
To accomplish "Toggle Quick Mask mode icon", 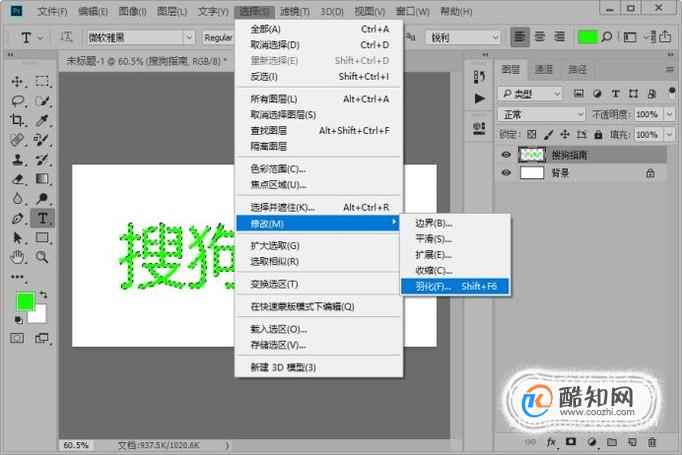I will tap(17, 338).
